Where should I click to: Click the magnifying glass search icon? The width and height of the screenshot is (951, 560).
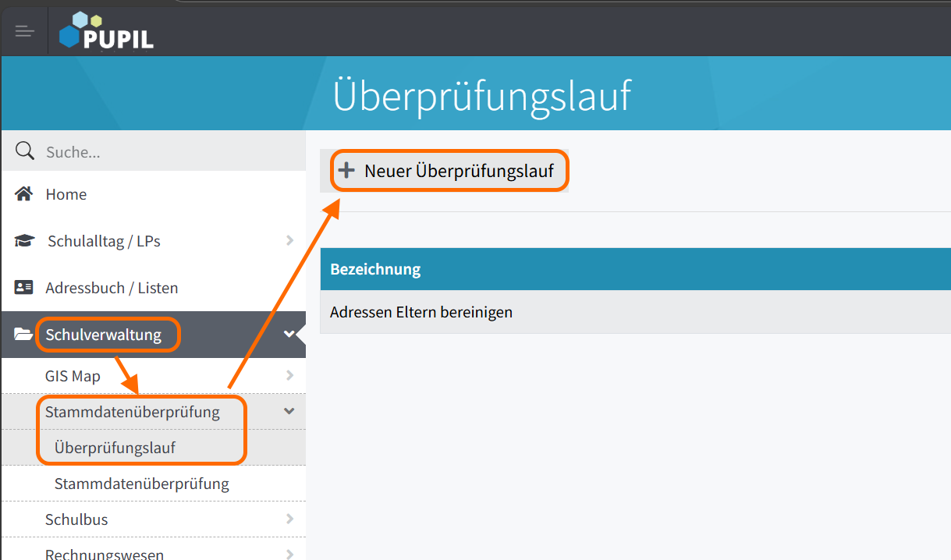coord(25,151)
